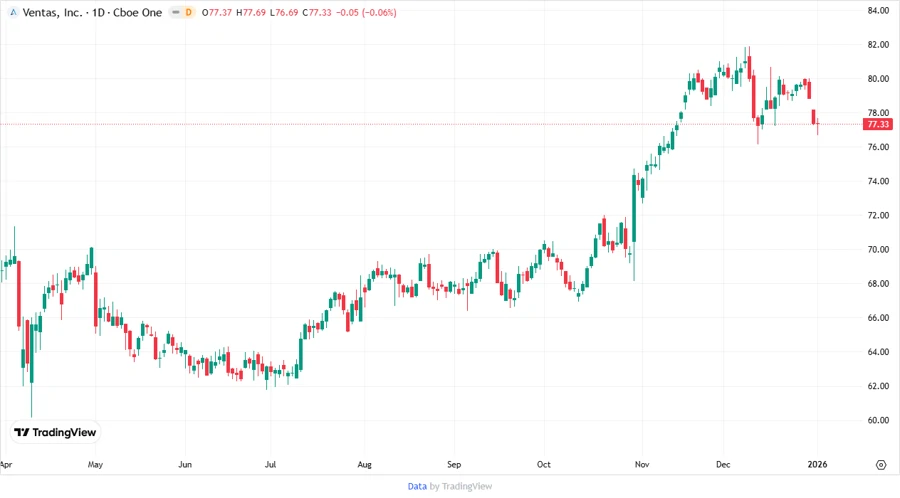Click the gray market status dash indicator

(x=176, y=13)
